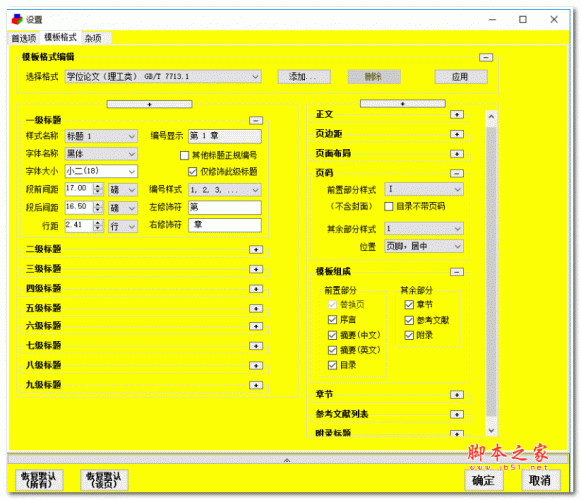Viewport: 581px width, 500px height.
Task: Click the left panel expand-all bar
Action: coord(149,105)
